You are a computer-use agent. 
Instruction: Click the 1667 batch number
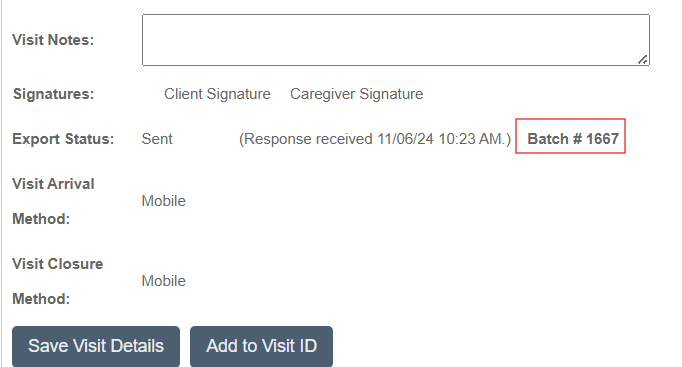tap(602, 139)
